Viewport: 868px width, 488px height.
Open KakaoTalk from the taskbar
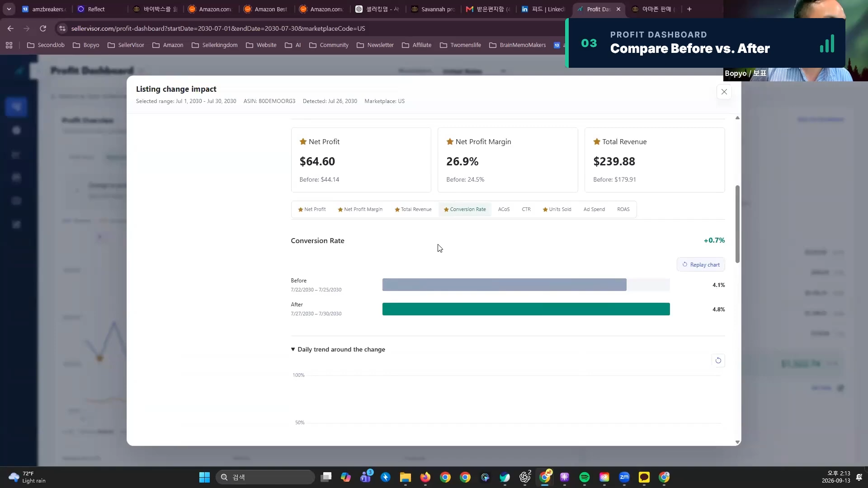point(644,477)
